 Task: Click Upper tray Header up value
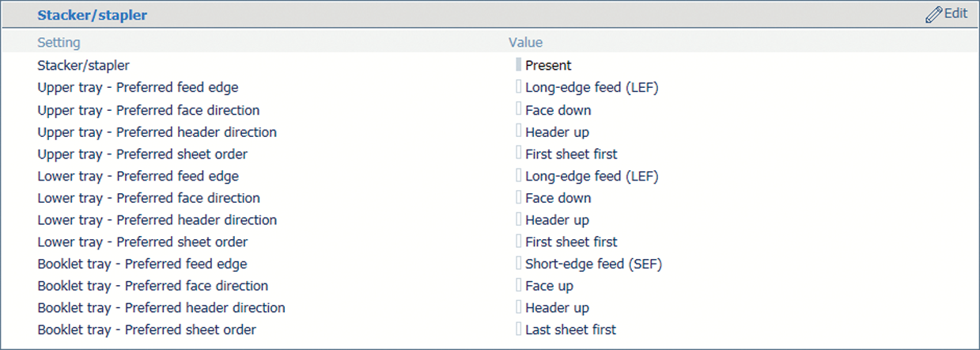557,132
